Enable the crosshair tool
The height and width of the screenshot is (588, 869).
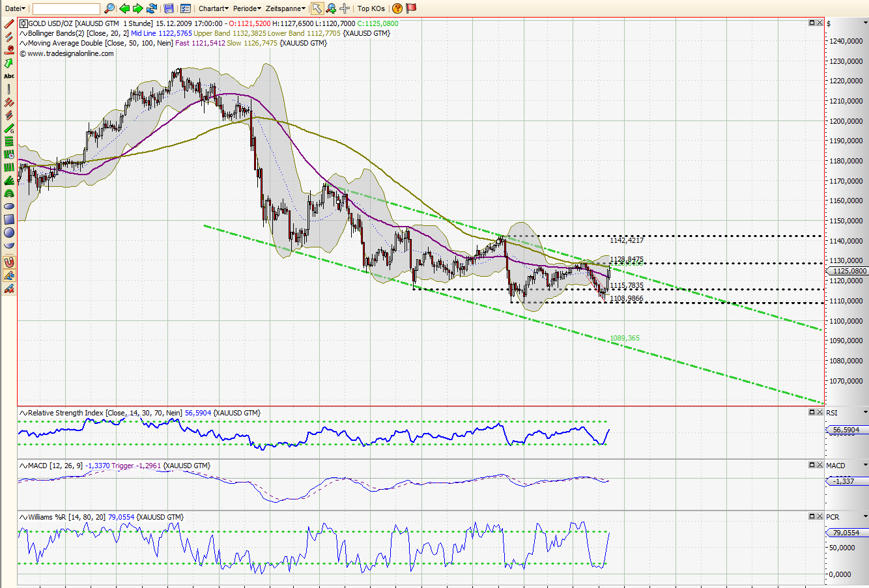345,8
